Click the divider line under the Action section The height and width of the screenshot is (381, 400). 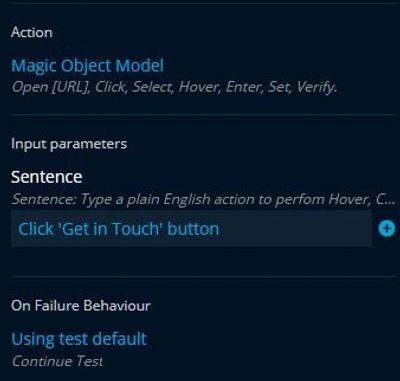tap(203, 114)
